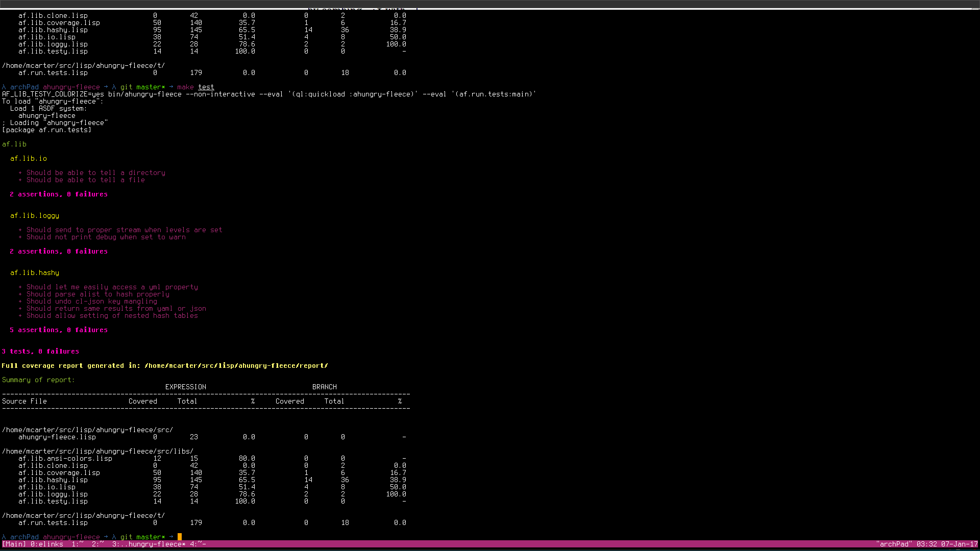Click the "Summary of report:" line
This screenshot has width=980, height=551.
(38, 380)
